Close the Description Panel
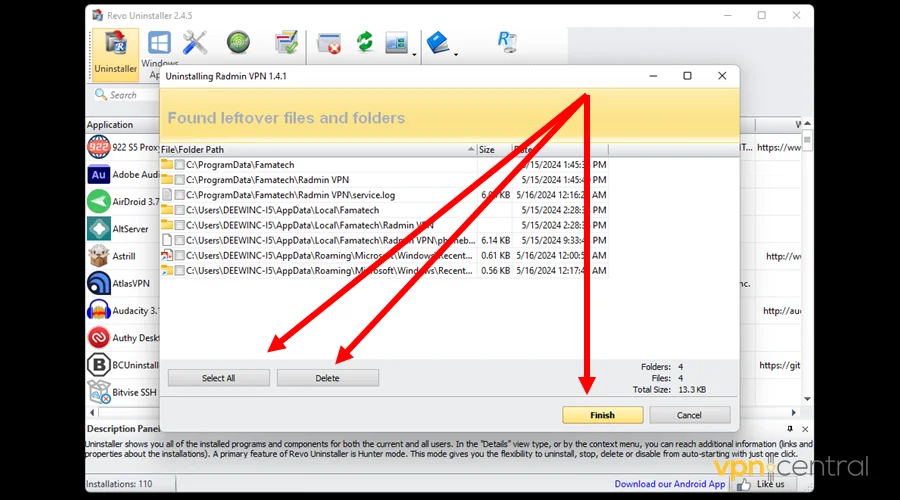Viewport: 900px width, 500px height. point(805,429)
